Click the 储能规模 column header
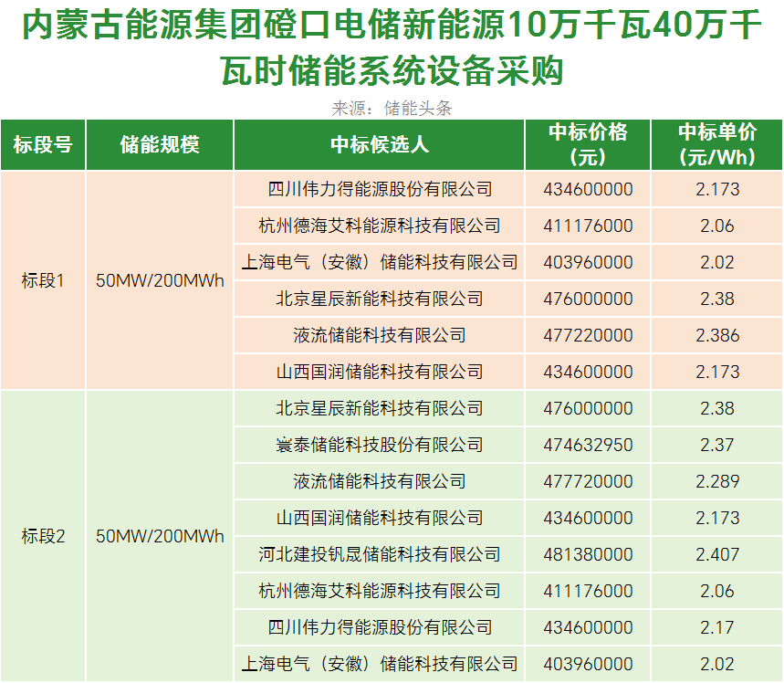784x683 pixels. pos(160,145)
